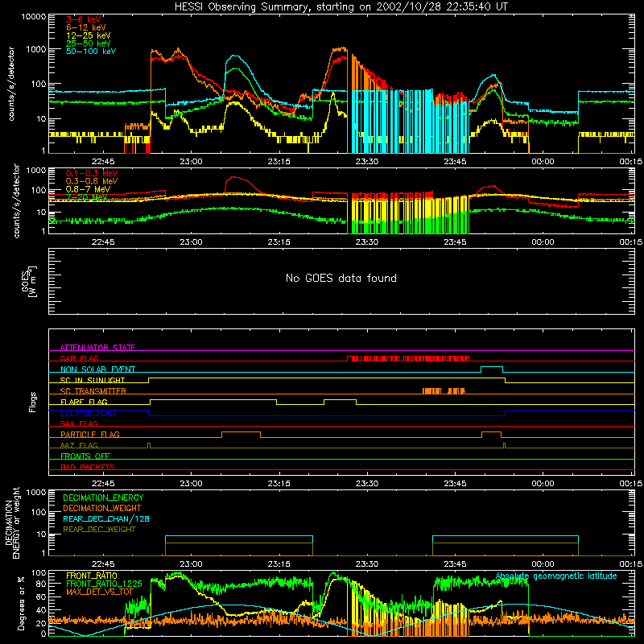Click the DECIMATION_WEIGHT legend label
Image resolution: width=644 pixels, height=644 pixels.
point(102,508)
